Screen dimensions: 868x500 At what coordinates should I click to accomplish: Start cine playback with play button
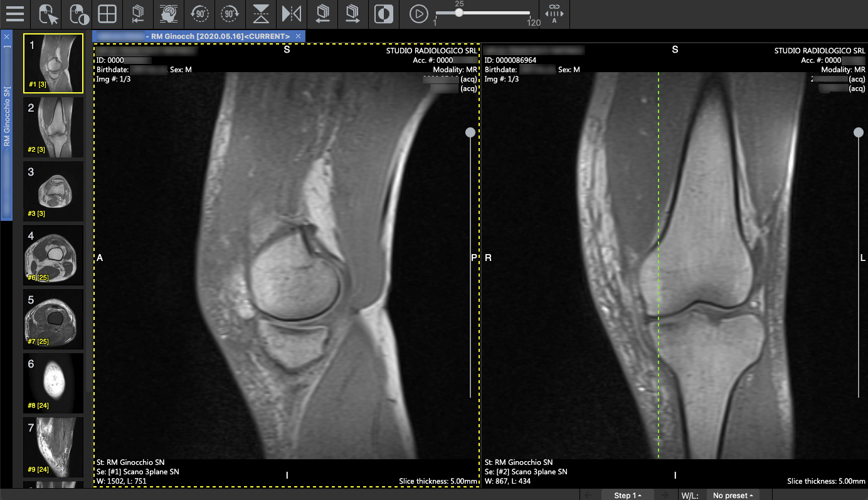(x=418, y=14)
